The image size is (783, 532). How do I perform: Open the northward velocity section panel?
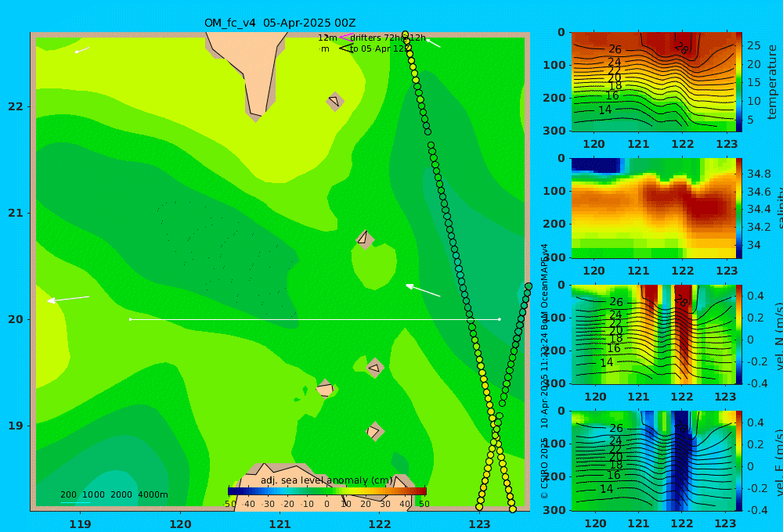click(654, 334)
